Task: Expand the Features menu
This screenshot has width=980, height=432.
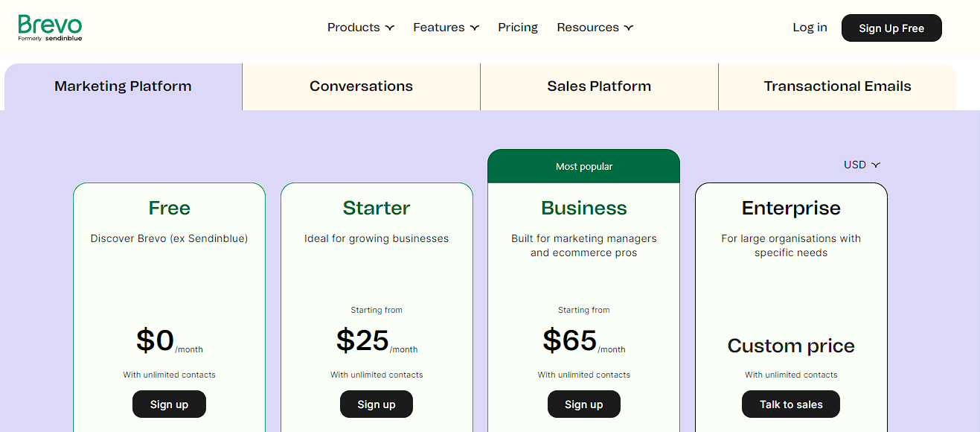Action: [x=446, y=28]
